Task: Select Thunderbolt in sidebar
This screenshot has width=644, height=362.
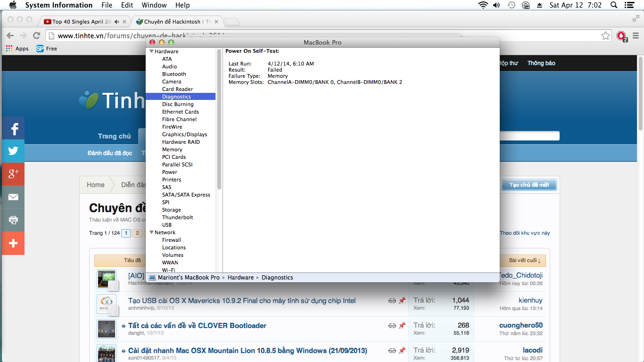Action: [x=178, y=217]
